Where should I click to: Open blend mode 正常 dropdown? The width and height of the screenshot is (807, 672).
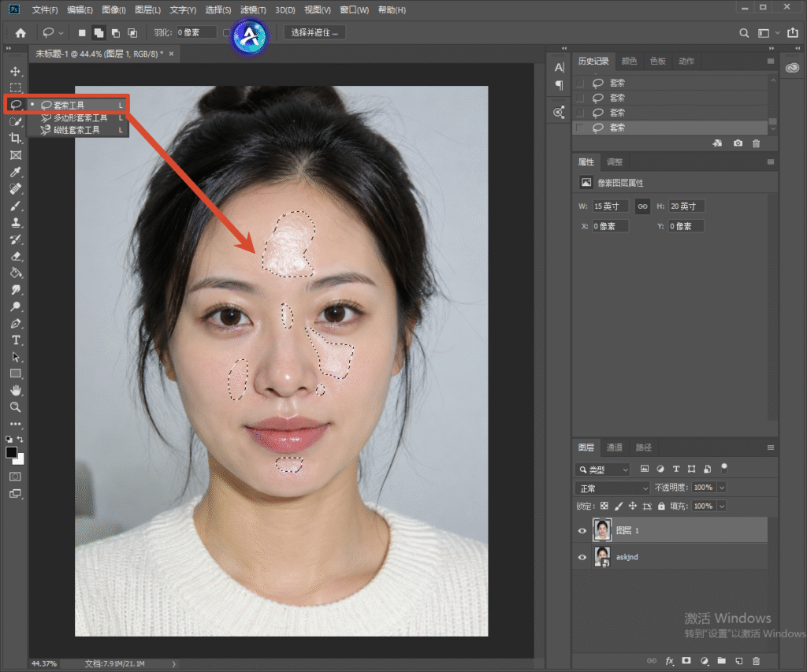pyautogui.click(x=612, y=488)
